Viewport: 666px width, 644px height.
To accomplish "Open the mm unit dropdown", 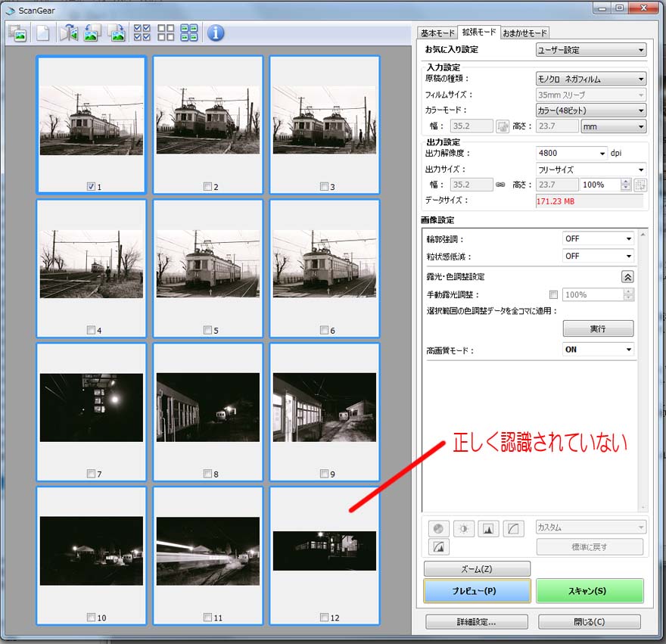I will 613,126.
